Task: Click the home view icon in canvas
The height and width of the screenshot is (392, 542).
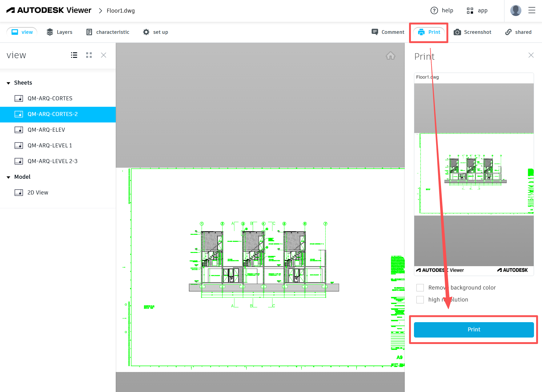Action: click(390, 56)
